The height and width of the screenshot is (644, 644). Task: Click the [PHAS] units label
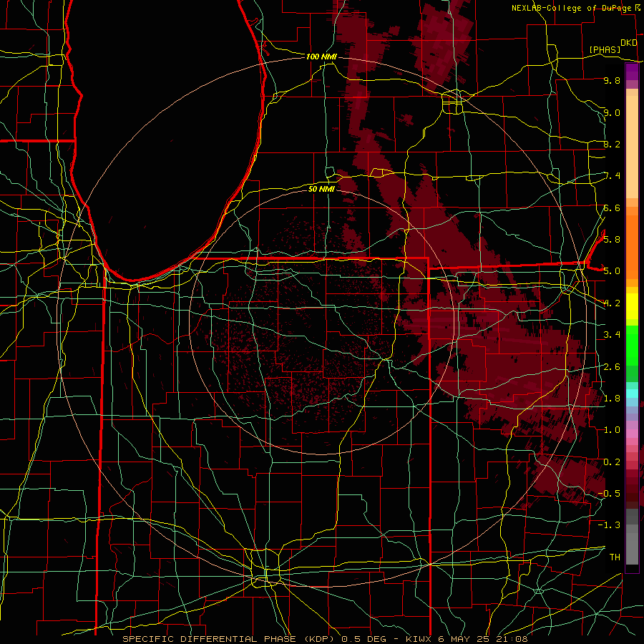click(605, 49)
